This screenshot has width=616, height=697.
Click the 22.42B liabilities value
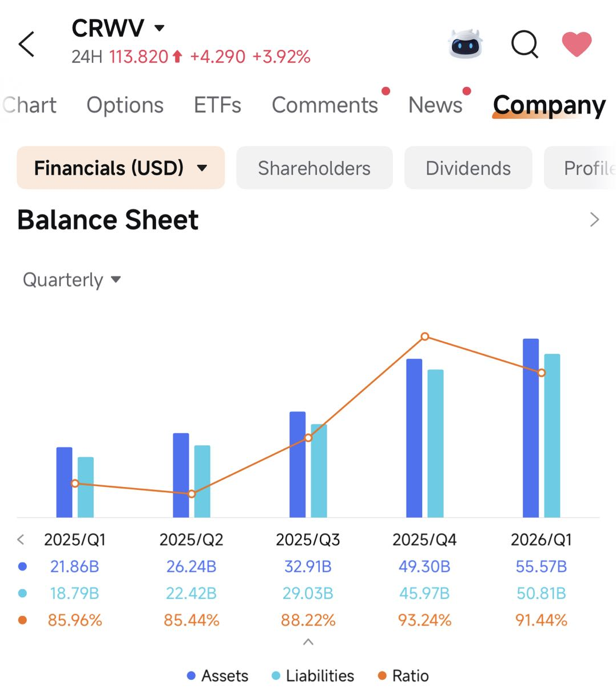click(x=191, y=593)
